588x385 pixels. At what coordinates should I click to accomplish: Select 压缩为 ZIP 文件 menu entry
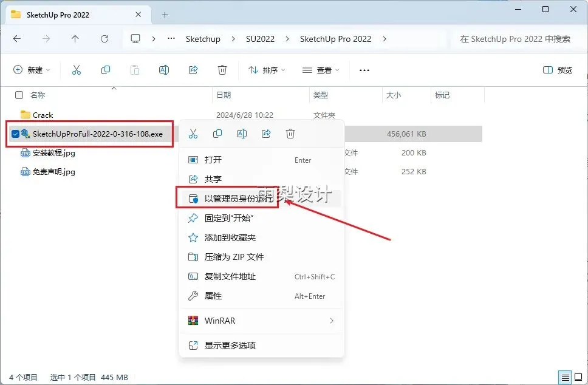coord(261,257)
